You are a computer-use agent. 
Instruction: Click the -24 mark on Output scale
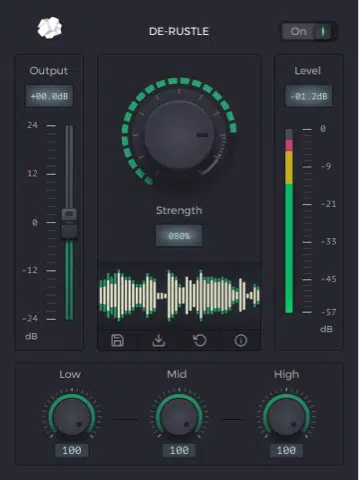click(30, 319)
